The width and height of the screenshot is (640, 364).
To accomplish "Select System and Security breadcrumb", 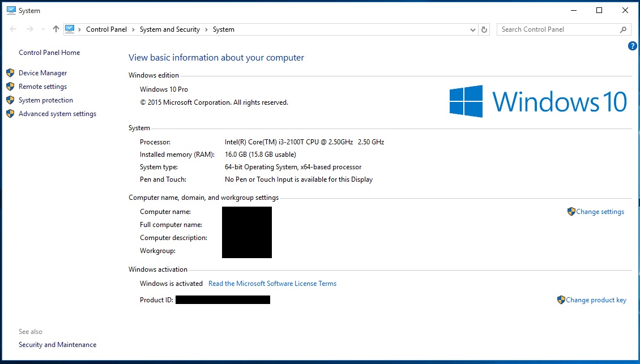I will [170, 29].
